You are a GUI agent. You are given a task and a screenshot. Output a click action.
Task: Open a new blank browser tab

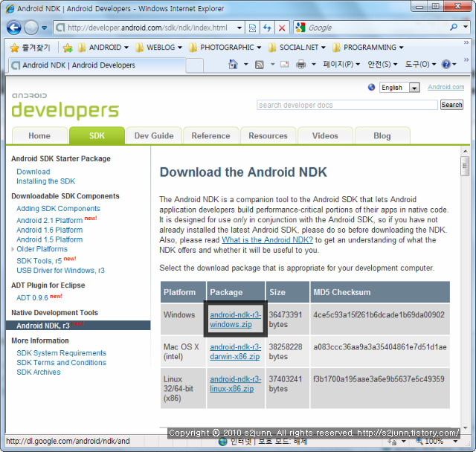click(194, 65)
